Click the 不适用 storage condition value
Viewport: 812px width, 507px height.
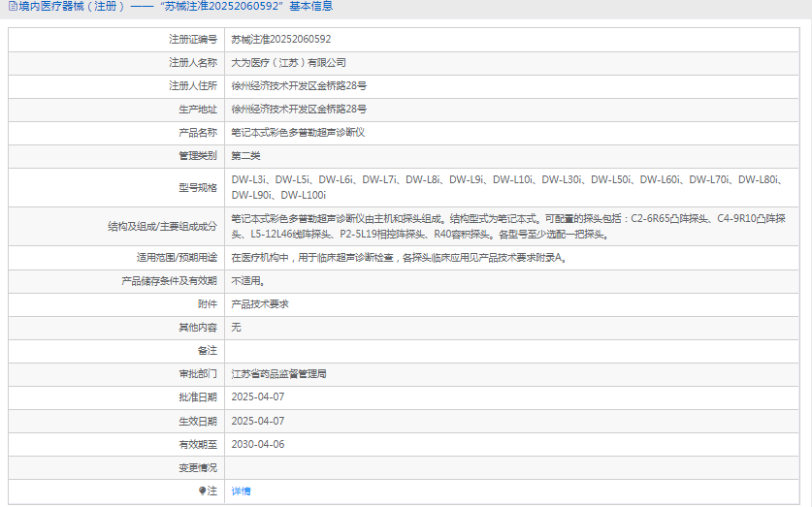(x=248, y=281)
